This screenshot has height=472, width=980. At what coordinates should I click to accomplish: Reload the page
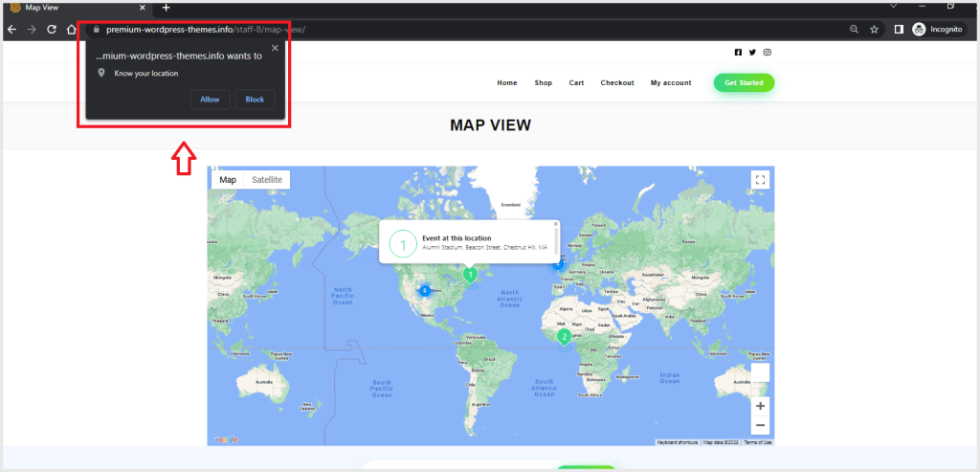(52, 30)
